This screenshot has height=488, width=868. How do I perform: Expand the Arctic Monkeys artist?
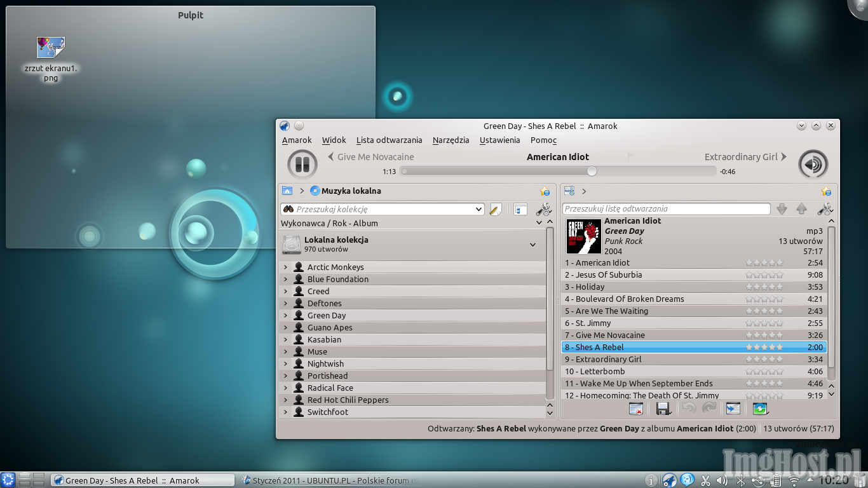[285, 267]
